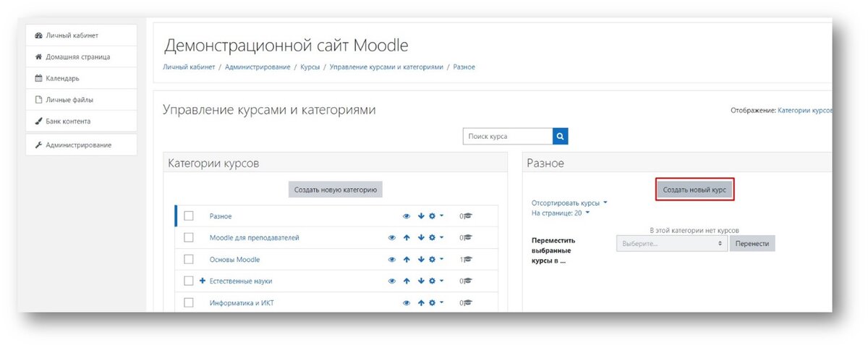Move Moodle для преподавателей up

pos(407,237)
